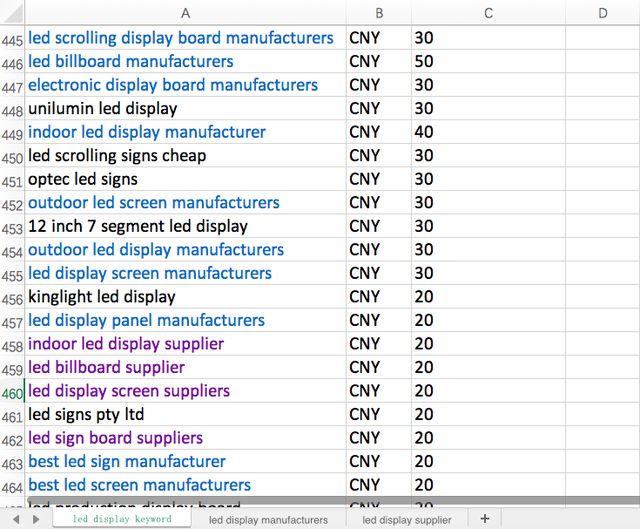
Task: Select CNY cell in row 445
Action: [x=379, y=38]
